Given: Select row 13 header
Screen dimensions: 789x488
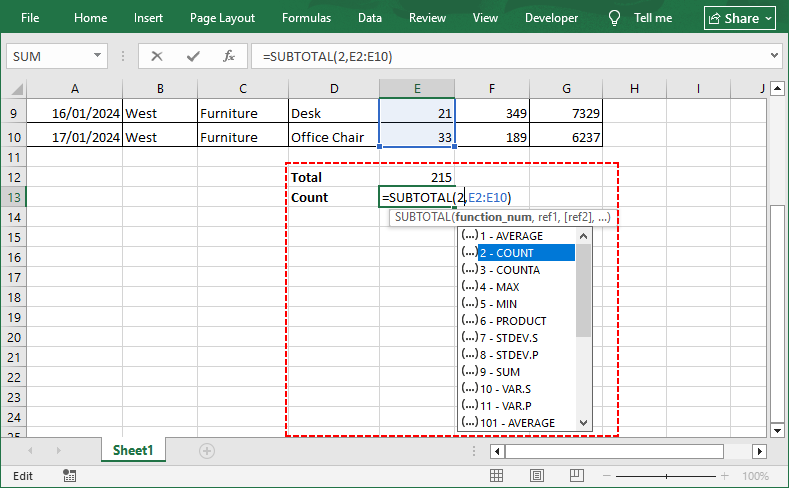Looking at the screenshot, I should (x=14, y=197).
